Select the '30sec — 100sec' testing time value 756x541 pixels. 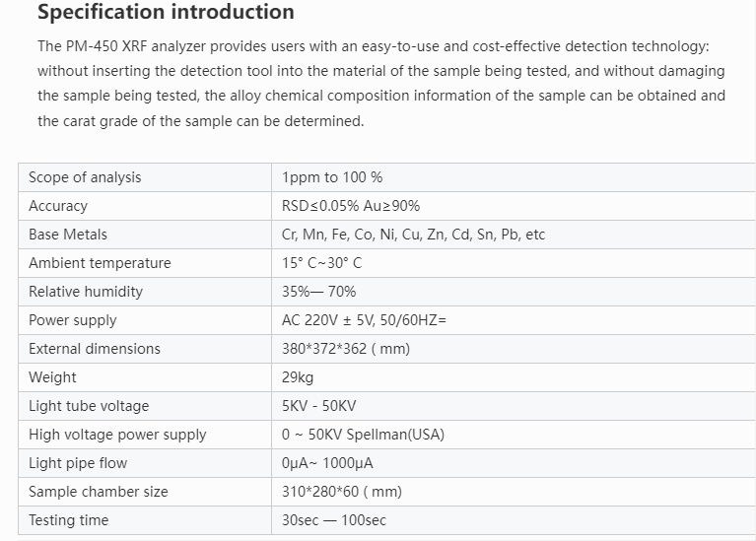[334, 520]
